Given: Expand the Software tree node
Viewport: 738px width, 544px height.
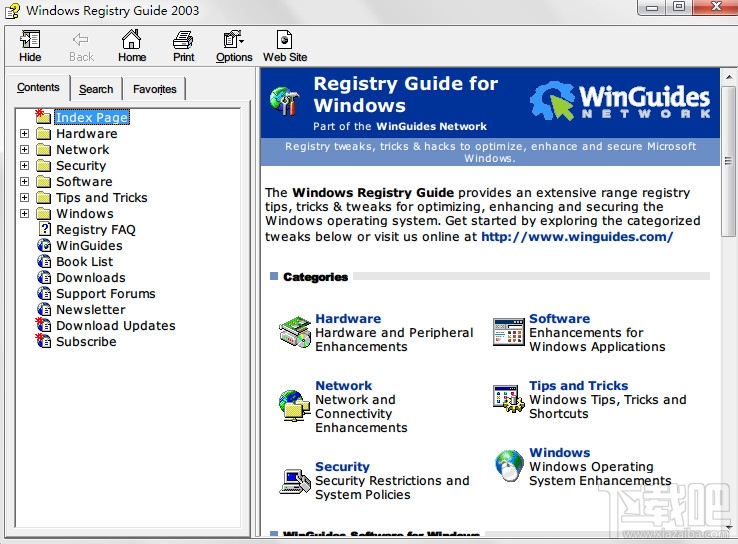Looking at the screenshot, I should click(x=24, y=182).
